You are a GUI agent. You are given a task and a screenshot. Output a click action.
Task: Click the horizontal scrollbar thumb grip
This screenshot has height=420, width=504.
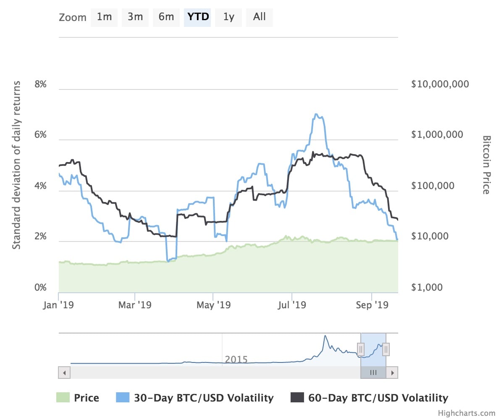point(373,373)
